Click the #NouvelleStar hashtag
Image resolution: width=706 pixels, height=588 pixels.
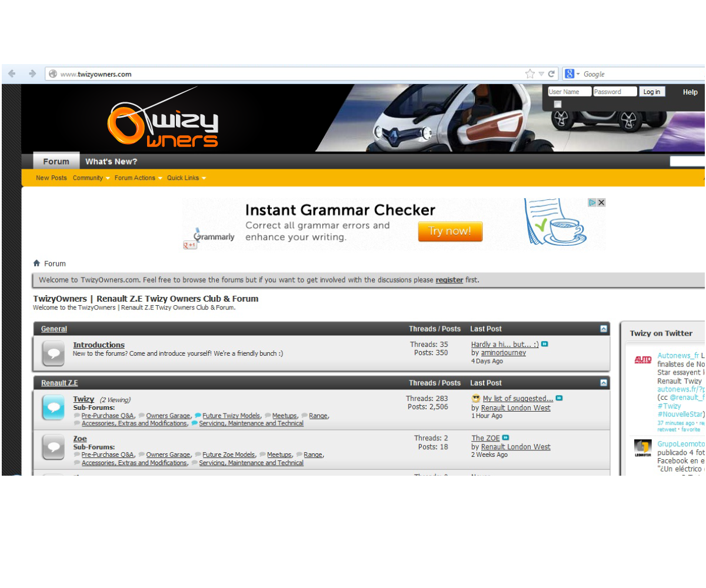pyautogui.click(x=680, y=415)
